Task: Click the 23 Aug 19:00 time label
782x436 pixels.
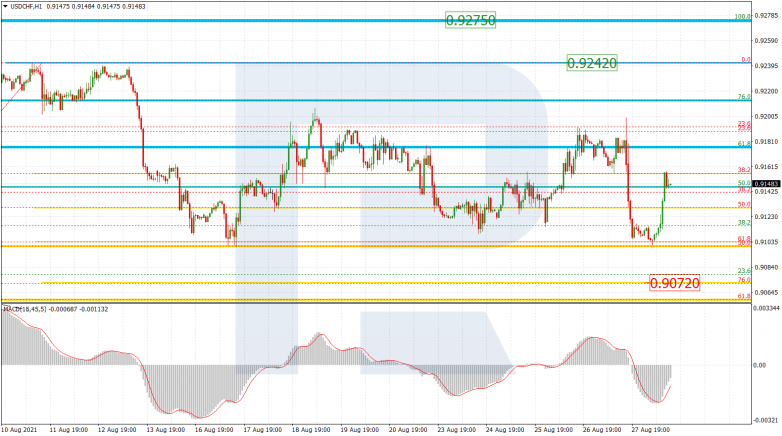Action: (456, 430)
